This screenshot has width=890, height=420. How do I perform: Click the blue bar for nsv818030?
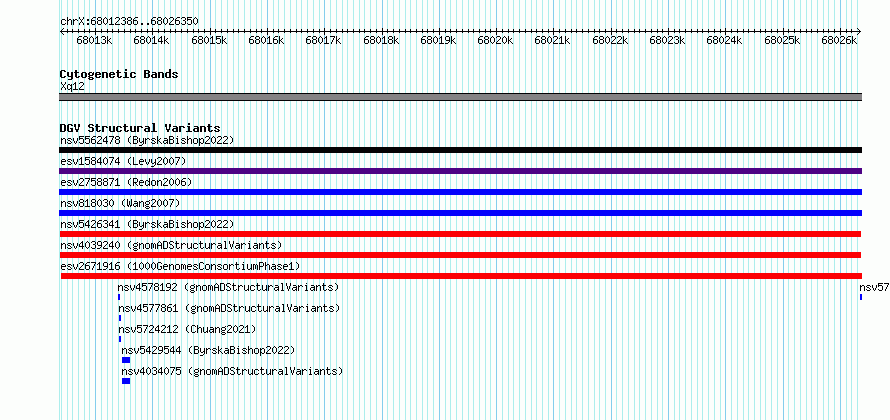coord(460,213)
